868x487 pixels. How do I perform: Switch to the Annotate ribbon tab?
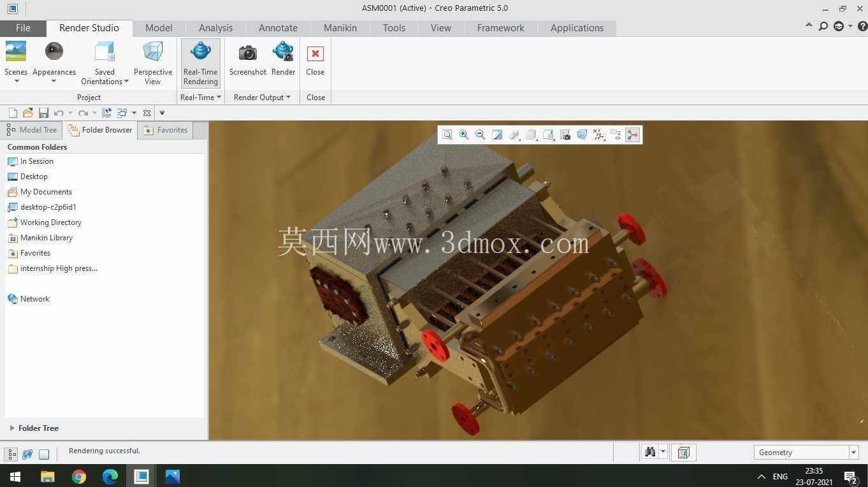click(278, 28)
